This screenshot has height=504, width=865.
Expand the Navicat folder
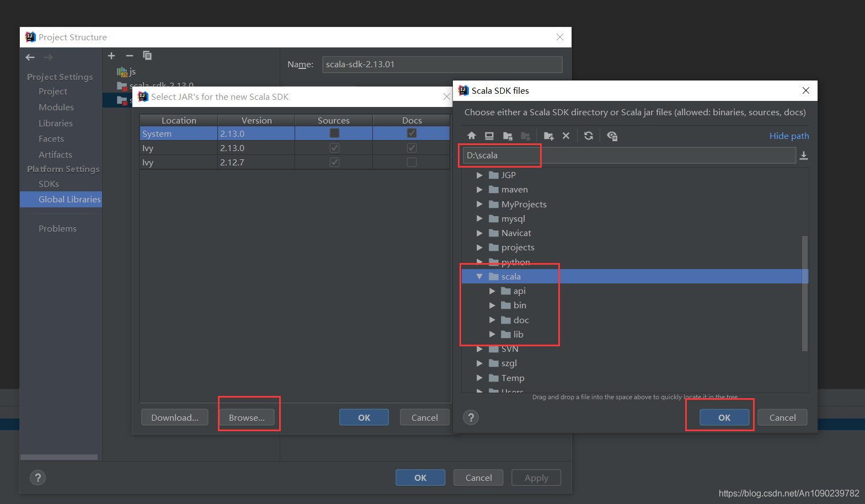tap(479, 233)
